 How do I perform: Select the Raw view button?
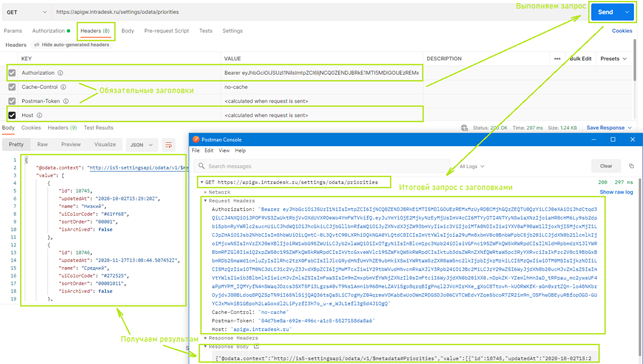click(42, 144)
